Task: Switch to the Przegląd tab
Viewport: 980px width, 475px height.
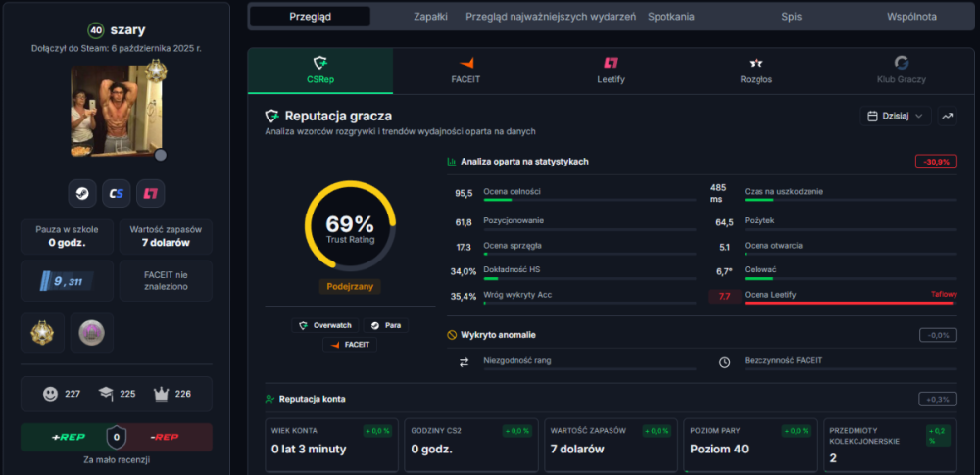Action: (x=310, y=17)
